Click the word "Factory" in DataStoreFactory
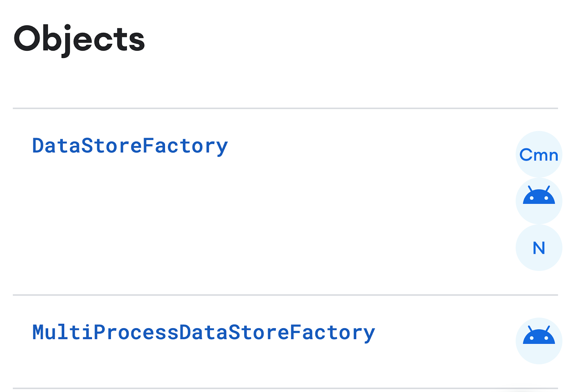The width and height of the screenshot is (584, 392). (x=185, y=146)
